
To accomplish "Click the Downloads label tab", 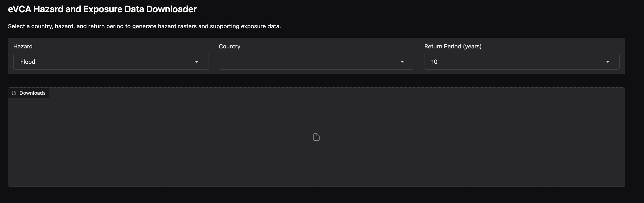I will 29,93.
